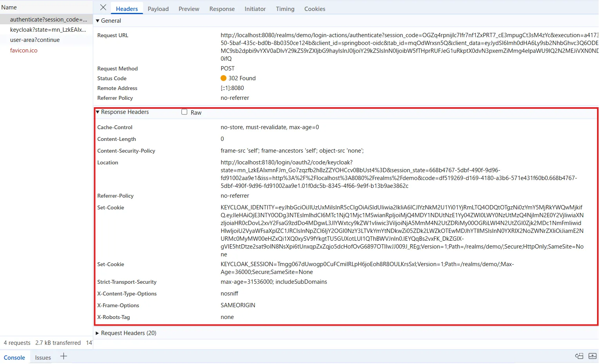Screen dimensions: 599x364
Task: Collapse the General section
Action: (x=98, y=21)
